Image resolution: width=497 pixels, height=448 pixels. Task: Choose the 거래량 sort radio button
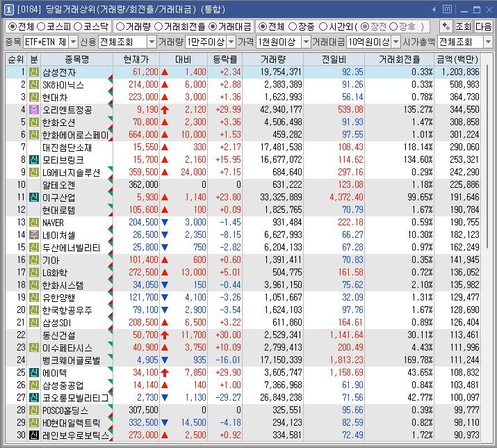coord(120,26)
